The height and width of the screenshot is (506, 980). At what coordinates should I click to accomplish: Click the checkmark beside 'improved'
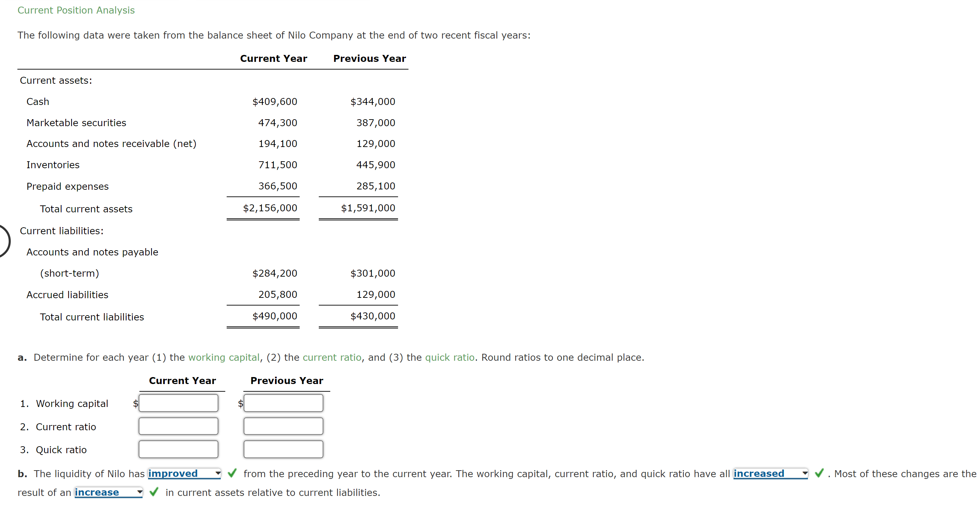coord(232,474)
